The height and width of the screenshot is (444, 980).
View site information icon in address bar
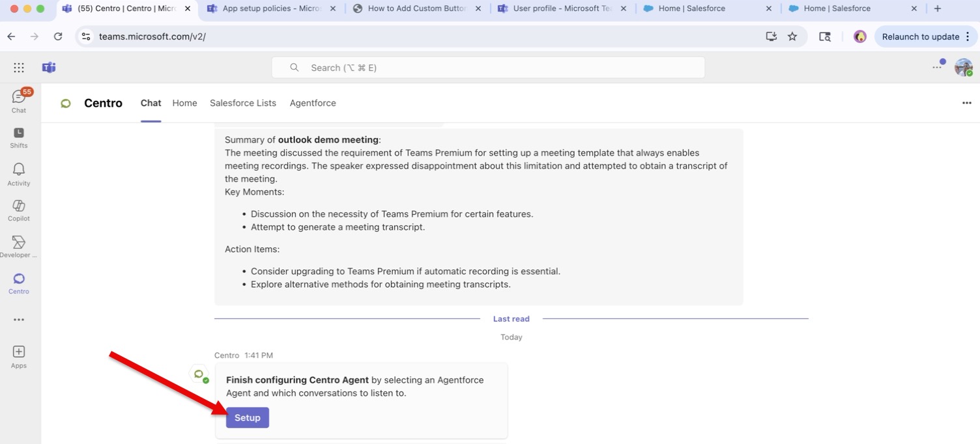click(x=85, y=36)
